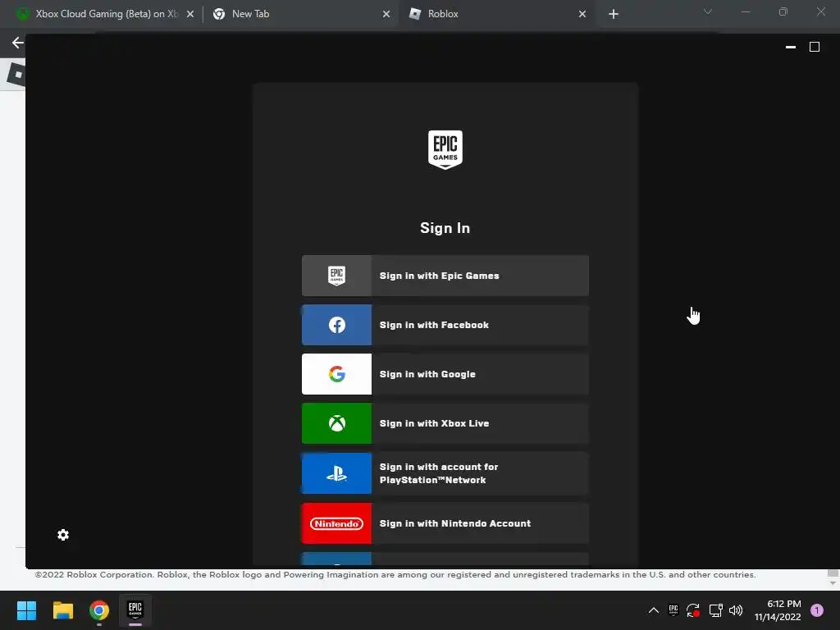
Task: Open Epic launcher settings gear
Action: (63, 535)
